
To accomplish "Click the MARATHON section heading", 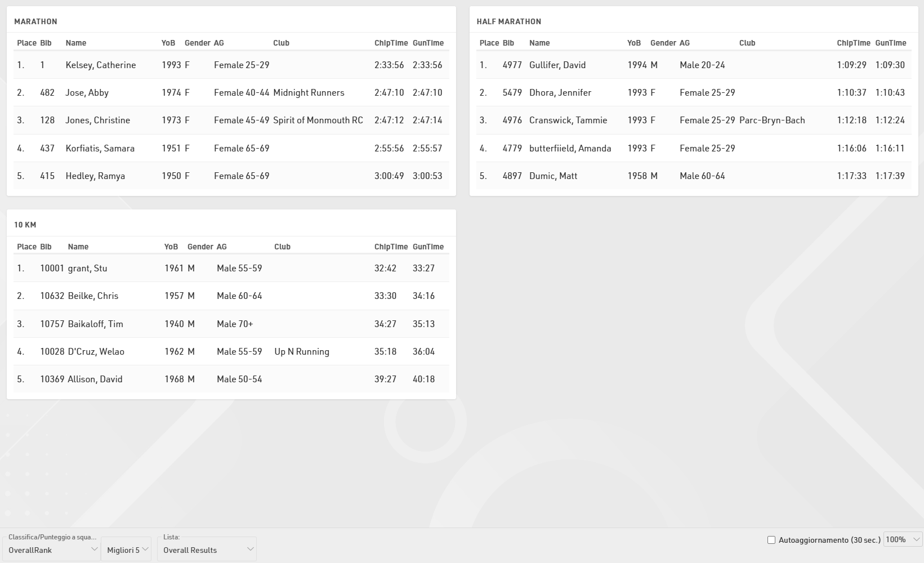I will (x=35, y=21).
